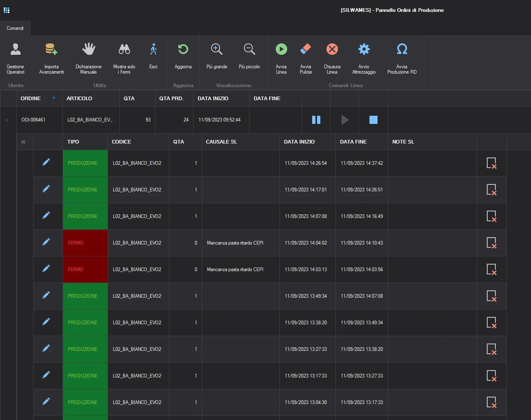Edit FERMO row started 14:03:13

(46, 269)
